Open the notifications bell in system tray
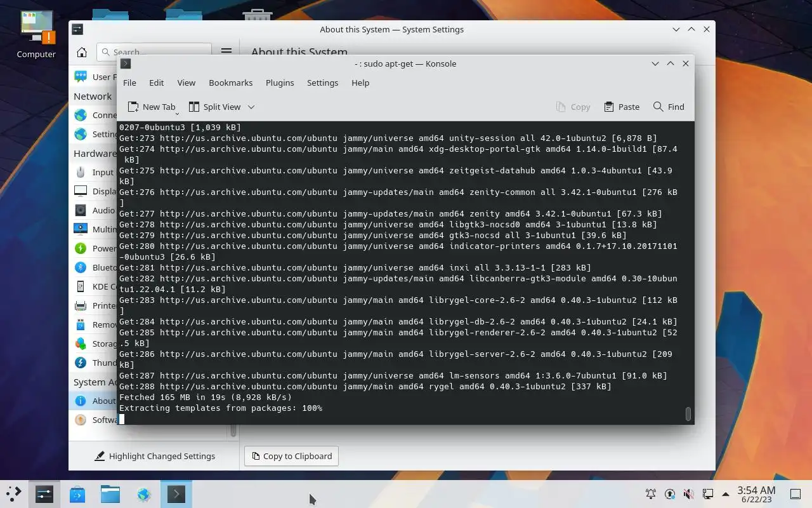Viewport: 812px width, 508px height. tap(651, 494)
